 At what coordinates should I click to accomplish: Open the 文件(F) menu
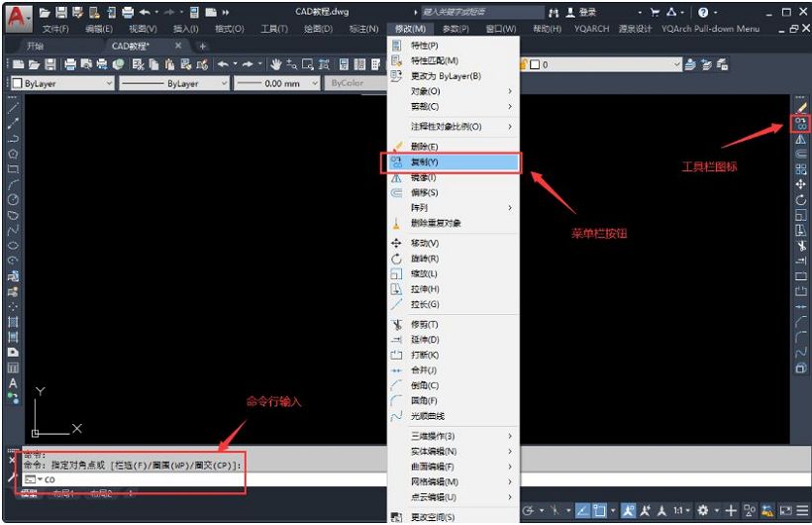tap(55, 29)
